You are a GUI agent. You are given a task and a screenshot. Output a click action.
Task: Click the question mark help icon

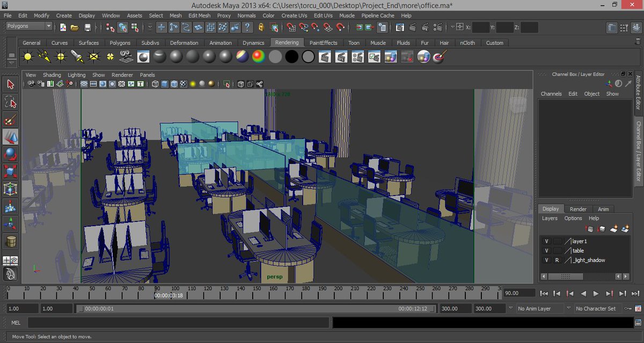[x=247, y=27]
